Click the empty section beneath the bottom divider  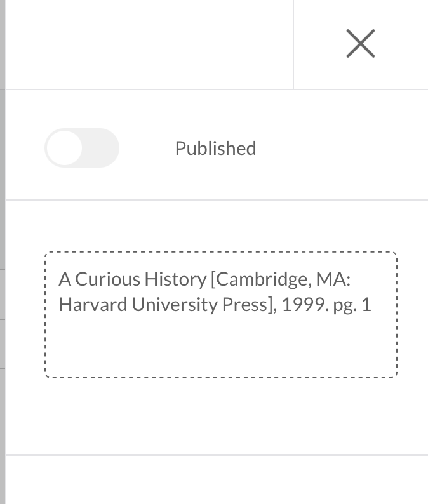216,481
